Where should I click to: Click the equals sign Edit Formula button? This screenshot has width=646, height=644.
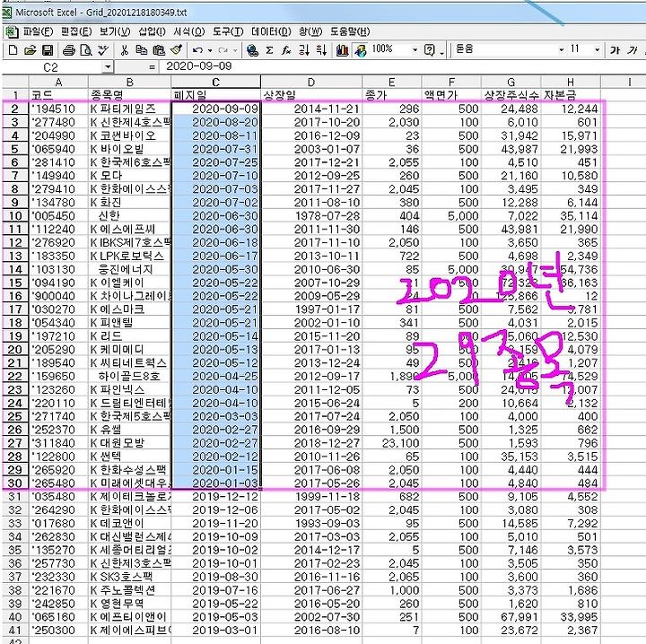(152, 67)
